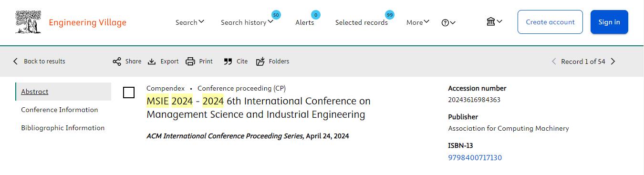Screen dimensions: 644x175
Task: Expand the More menu
Action: [418, 22]
